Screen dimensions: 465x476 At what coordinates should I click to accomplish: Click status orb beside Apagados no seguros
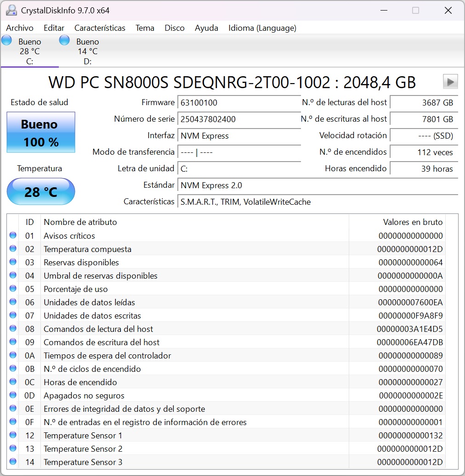[x=13, y=395]
